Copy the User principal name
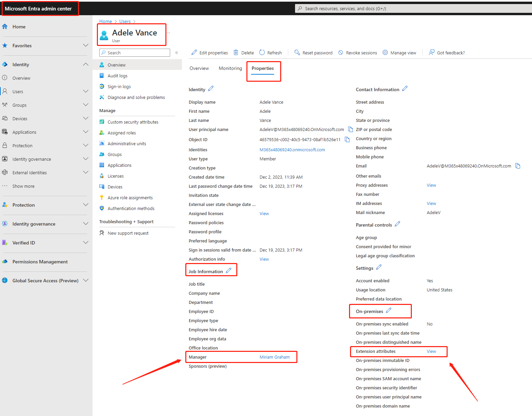Image resolution: width=532 pixels, height=416 pixels. tap(350, 129)
